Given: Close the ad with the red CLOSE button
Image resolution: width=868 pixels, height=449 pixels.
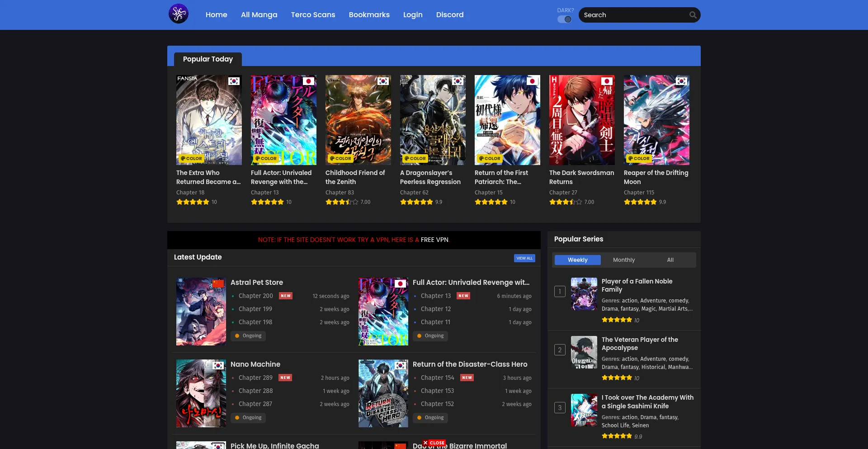Looking at the screenshot, I should pyautogui.click(x=434, y=443).
